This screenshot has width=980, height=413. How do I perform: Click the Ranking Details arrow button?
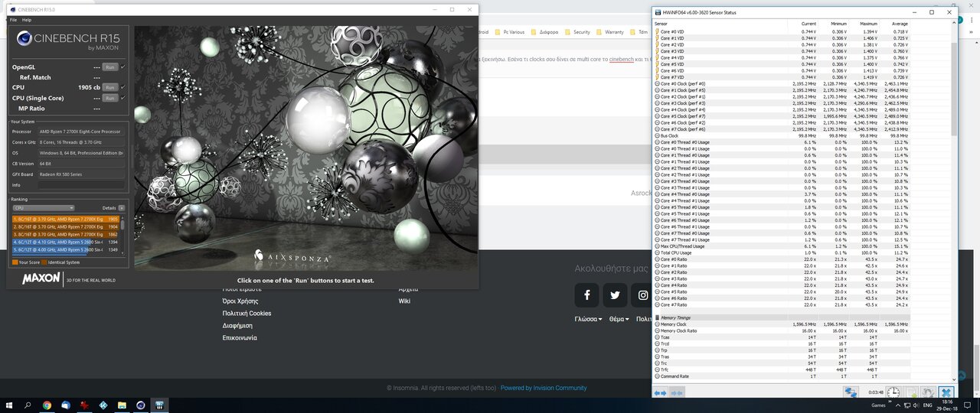(x=121, y=208)
